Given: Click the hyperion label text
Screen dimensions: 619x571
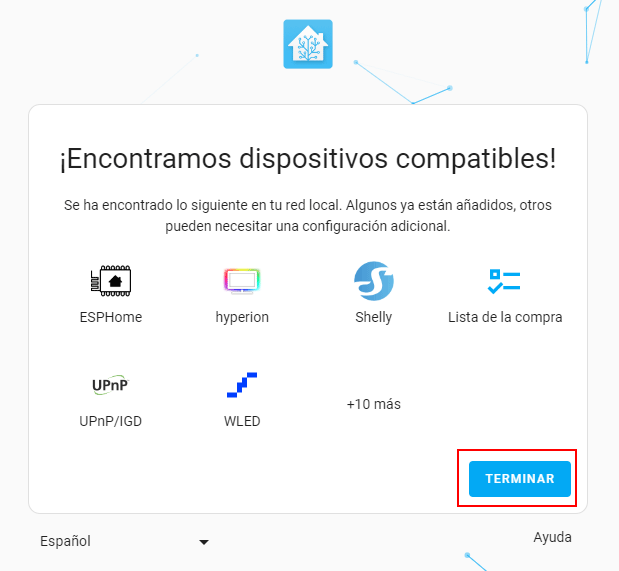Looking at the screenshot, I should pyautogui.click(x=242, y=317).
